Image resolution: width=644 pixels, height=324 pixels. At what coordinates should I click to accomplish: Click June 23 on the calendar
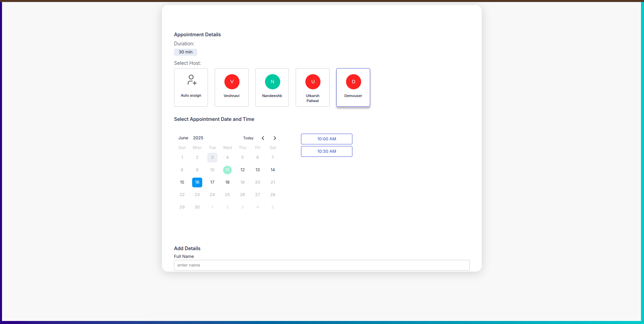coord(197,195)
